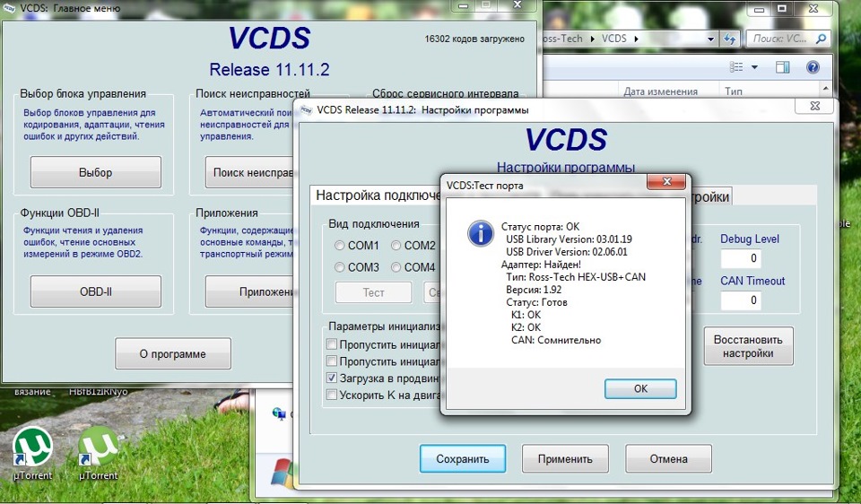Screen dimensions: 861x504
Task: Click "Тип: Ross-Tech HEX-USB+CAN" text
Action: [x=576, y=277]
